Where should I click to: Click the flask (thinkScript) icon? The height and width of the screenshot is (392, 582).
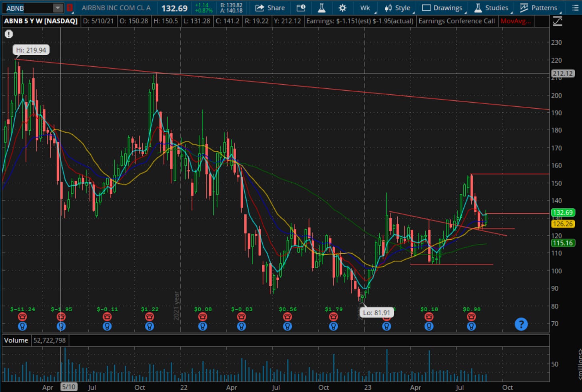pyautogui.click(x=321, y=8)
